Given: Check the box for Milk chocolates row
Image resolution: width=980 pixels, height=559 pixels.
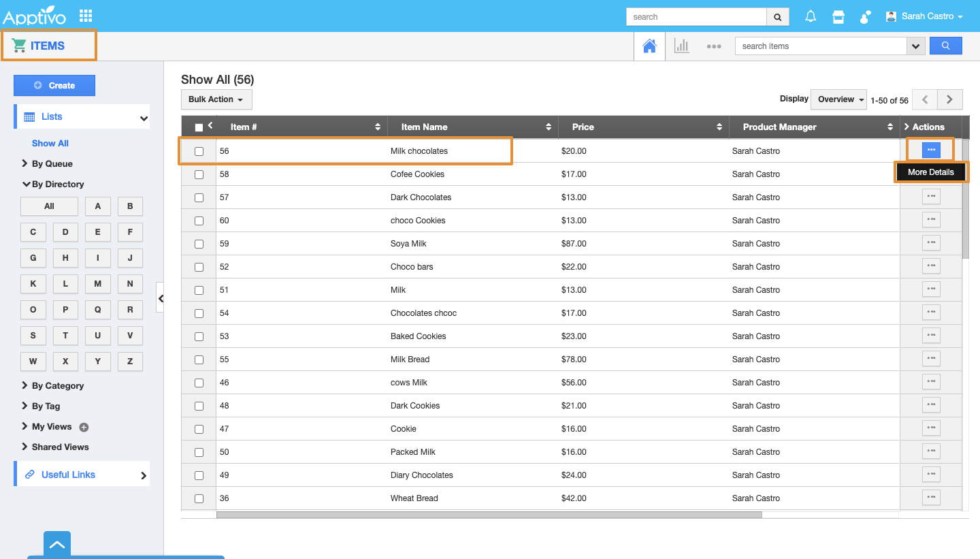Looking at the screenshot, I should click(x=199, y=151).
